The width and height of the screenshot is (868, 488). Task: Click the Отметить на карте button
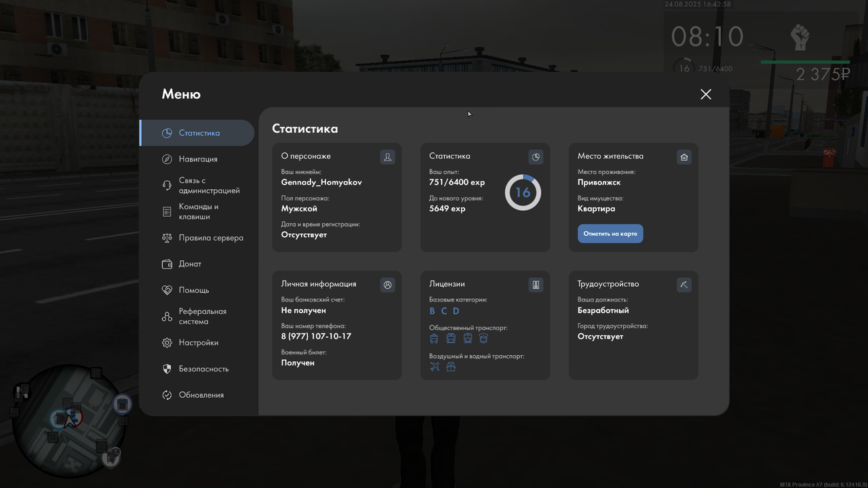(610, 234)
